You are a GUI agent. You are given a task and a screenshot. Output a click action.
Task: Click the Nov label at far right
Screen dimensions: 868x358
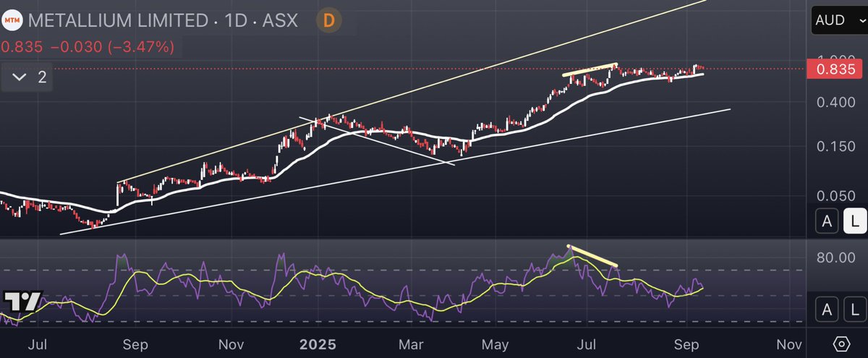coord(789,344)
